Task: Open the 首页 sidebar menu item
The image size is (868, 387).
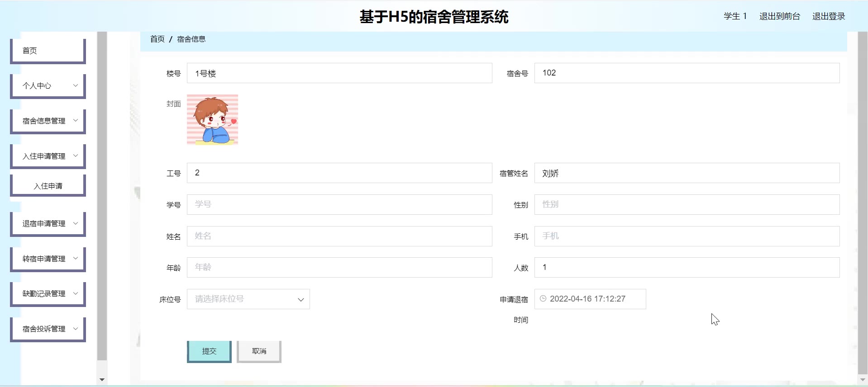Action: pos(48,51)
